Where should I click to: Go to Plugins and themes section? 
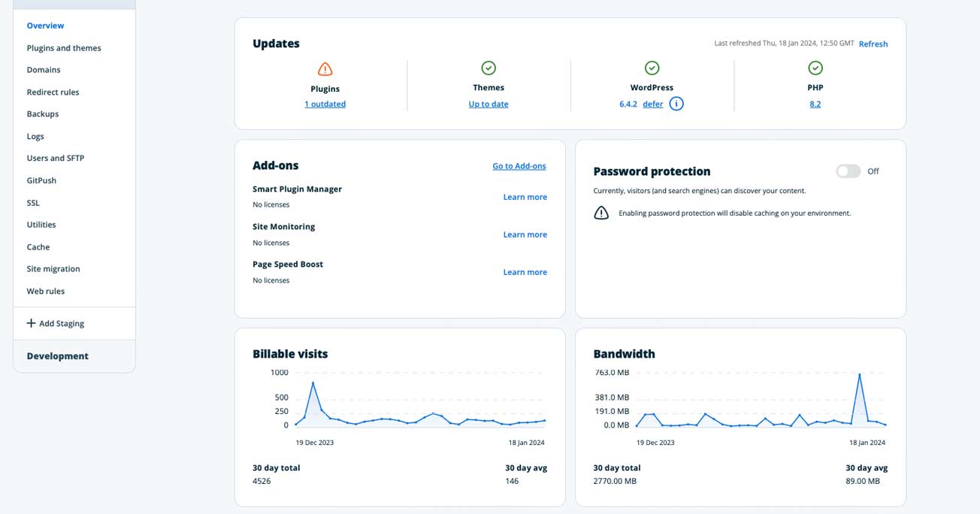pos(64,48)
